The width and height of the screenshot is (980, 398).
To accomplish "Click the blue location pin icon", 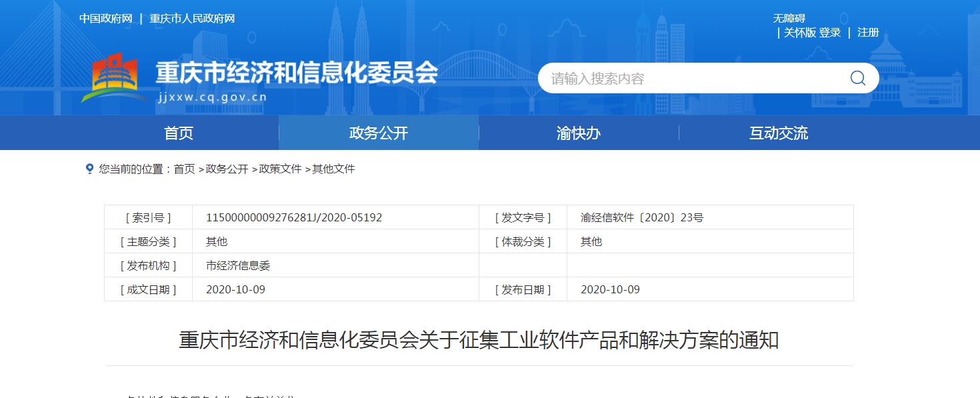I will (89, 169).
